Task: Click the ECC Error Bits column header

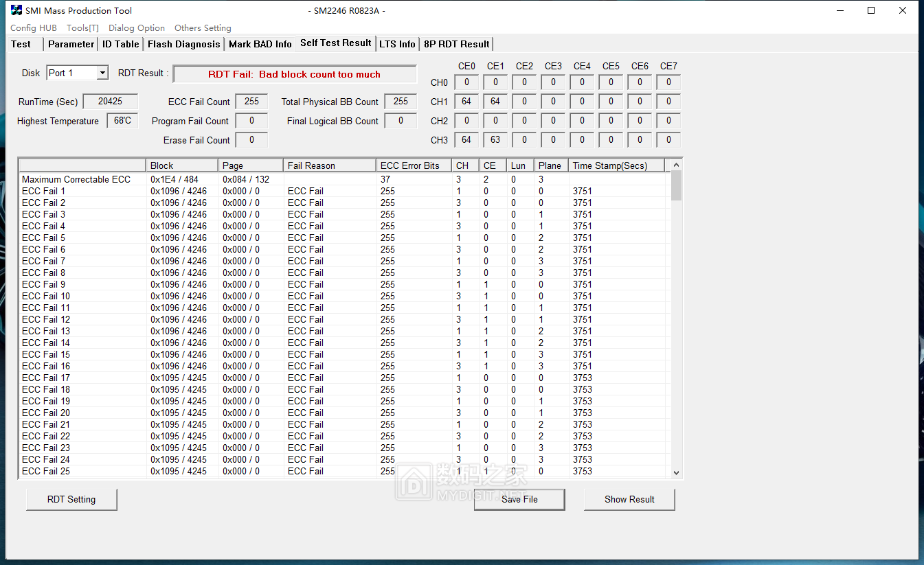Action: coord(414,165)
